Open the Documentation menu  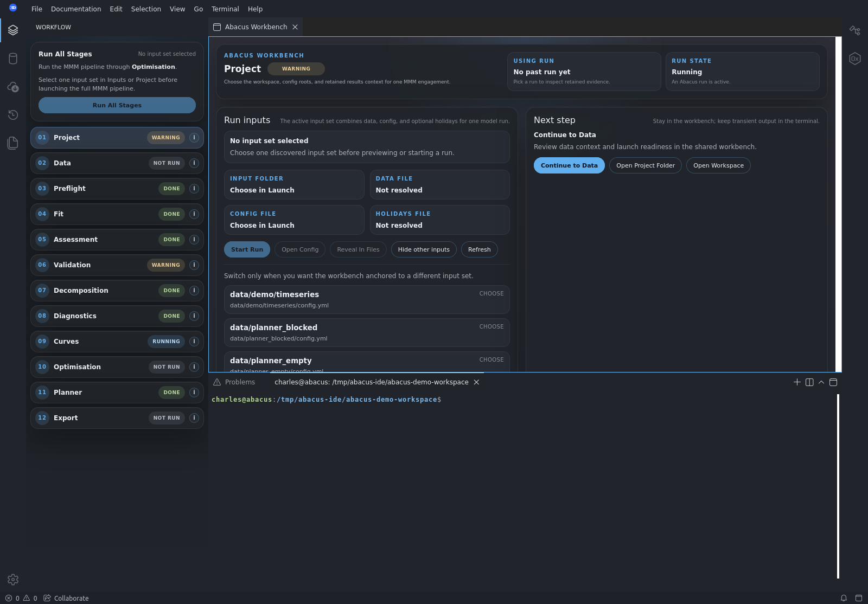pos(76,9)
